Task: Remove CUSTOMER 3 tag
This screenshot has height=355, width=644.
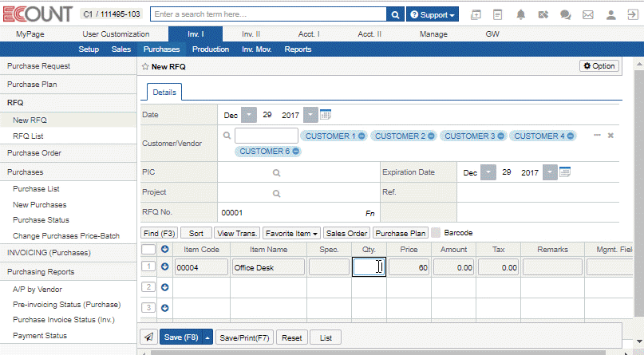Action: point(500,136)
